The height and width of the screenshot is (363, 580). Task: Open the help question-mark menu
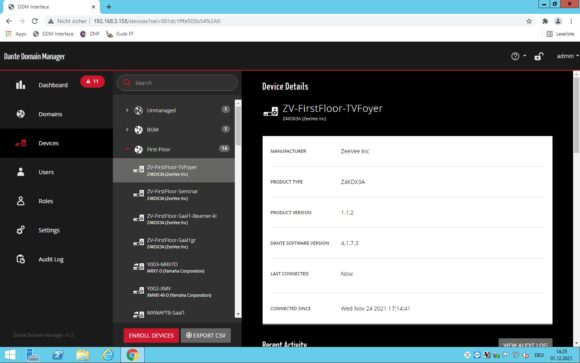(518, 56)
